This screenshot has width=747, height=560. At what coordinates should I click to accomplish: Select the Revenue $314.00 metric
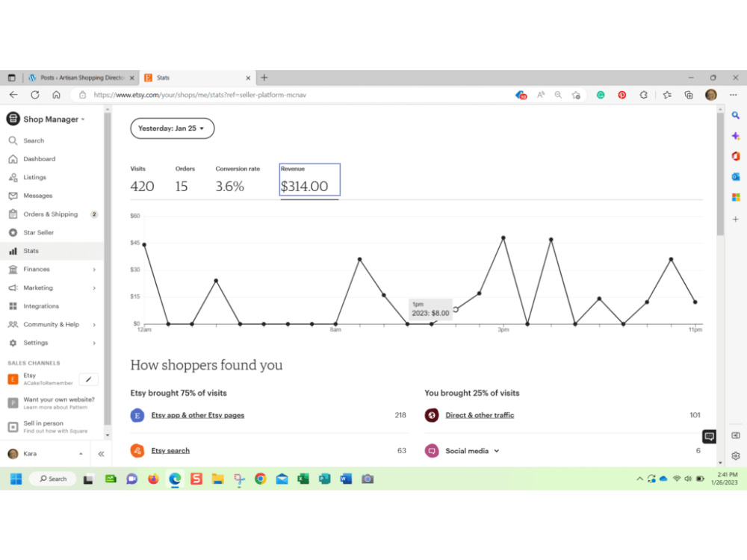coord(310,179)
